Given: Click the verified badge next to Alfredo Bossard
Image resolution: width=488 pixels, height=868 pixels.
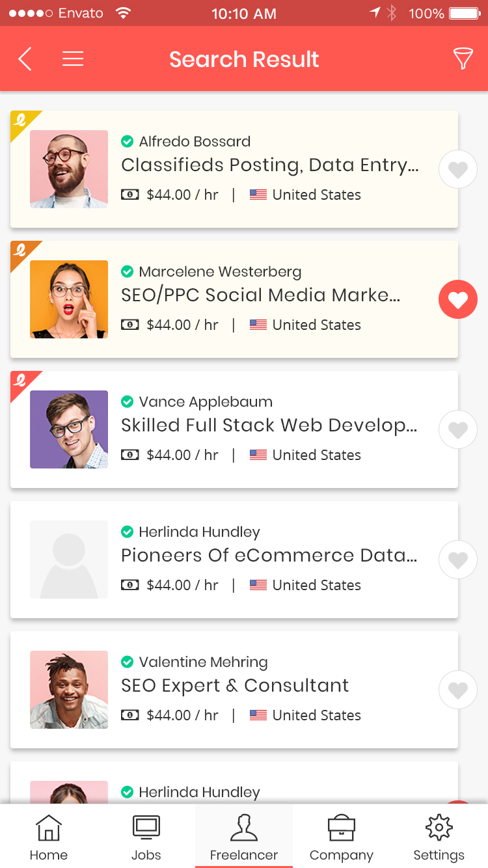Looking at the screenshot, I should coord(127,141).
